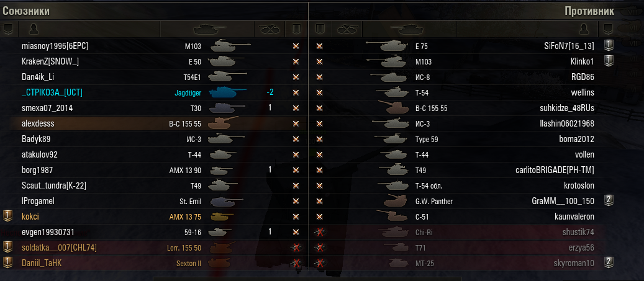Select enemy player SiFoN7[16_13]
The width and height of the screenshot is (644, 281).
click(x=568, y=47)
